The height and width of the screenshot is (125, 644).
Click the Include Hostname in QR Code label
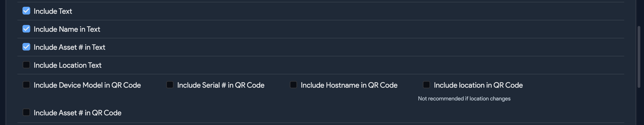(349, 85)
